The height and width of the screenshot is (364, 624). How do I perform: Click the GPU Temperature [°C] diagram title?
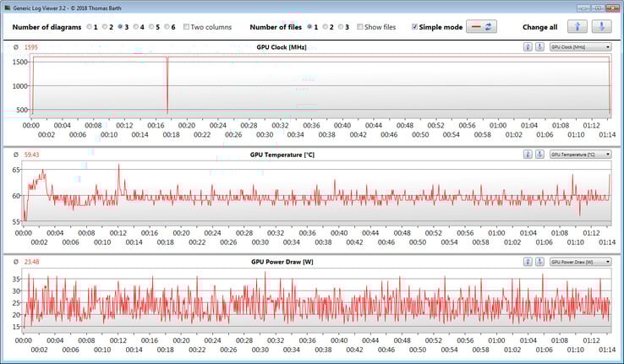pos(282,155)
